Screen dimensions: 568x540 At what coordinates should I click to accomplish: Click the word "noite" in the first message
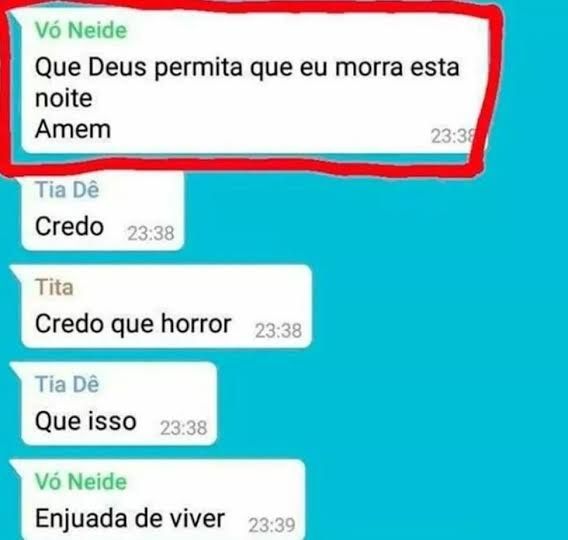pos(64,98)
